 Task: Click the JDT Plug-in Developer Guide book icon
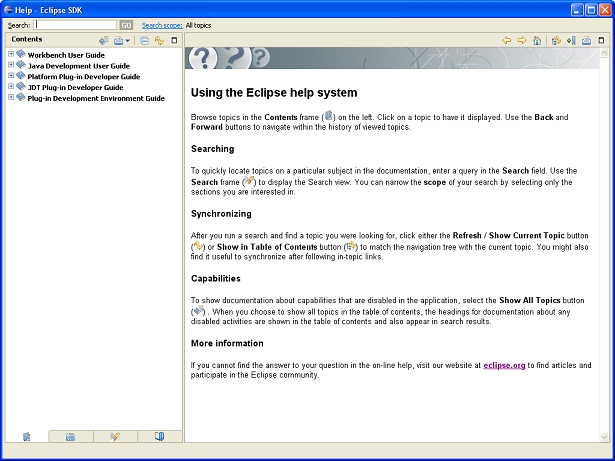21,86
